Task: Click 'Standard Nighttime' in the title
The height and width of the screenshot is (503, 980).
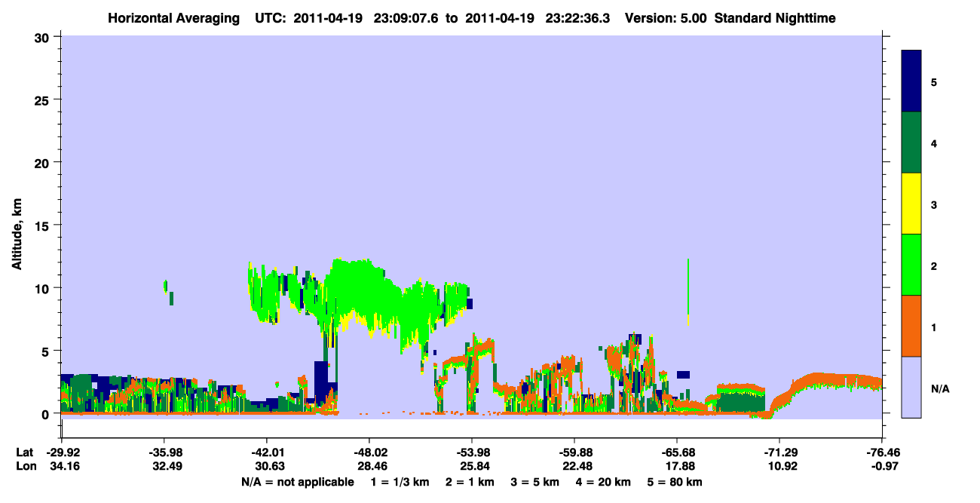Action: [x=775, y=18]
